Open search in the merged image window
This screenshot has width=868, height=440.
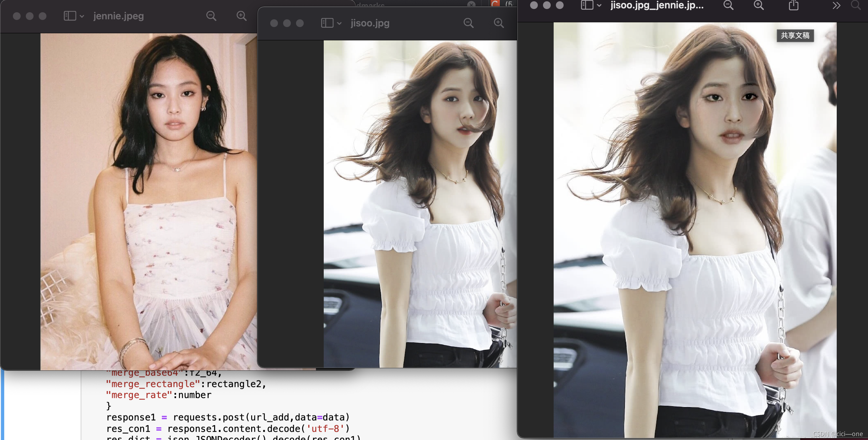(855, 5)
